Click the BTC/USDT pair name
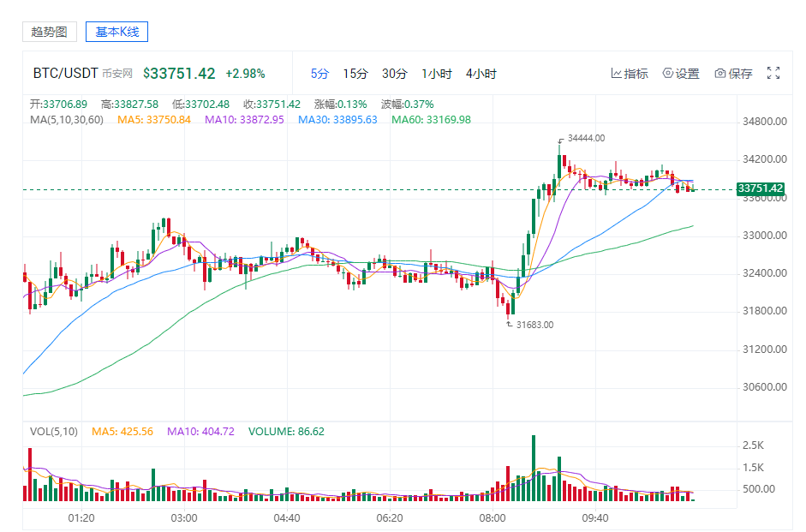The image size is (806, 532). (x=65, y=74)
